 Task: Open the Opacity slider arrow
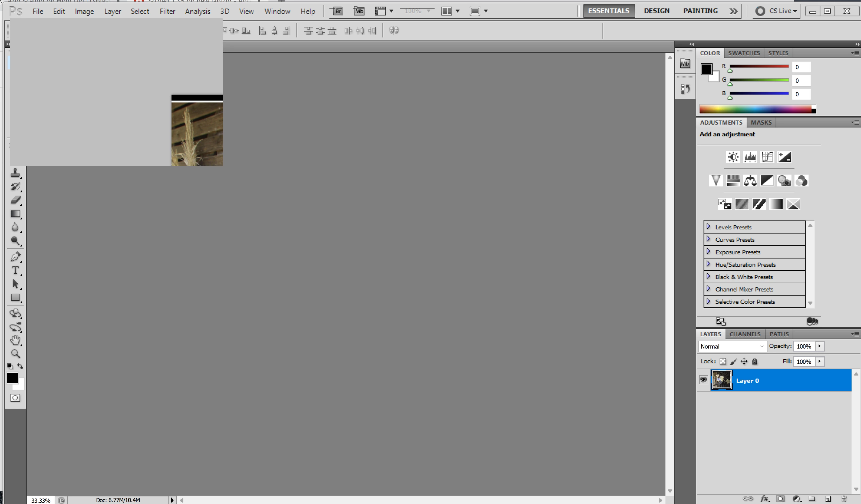pos(819,346)
